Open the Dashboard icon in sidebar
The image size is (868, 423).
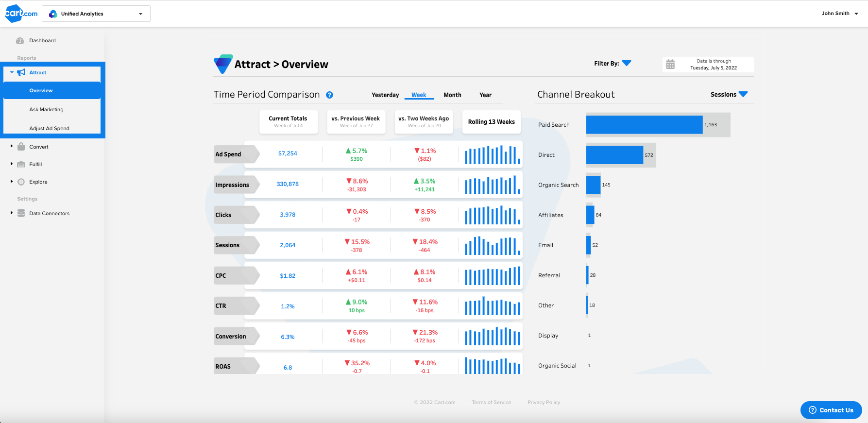tap(20, 41)
